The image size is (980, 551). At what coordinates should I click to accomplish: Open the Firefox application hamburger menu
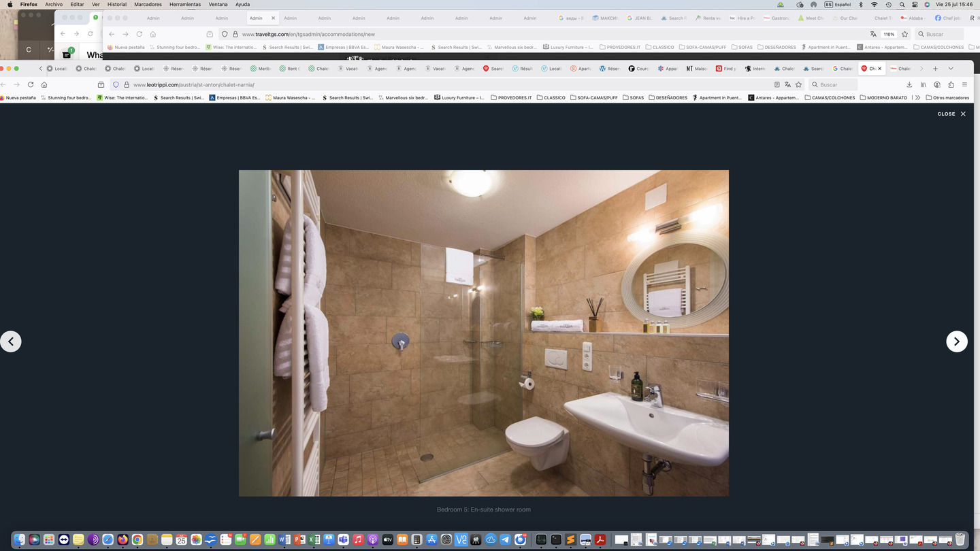964,84
